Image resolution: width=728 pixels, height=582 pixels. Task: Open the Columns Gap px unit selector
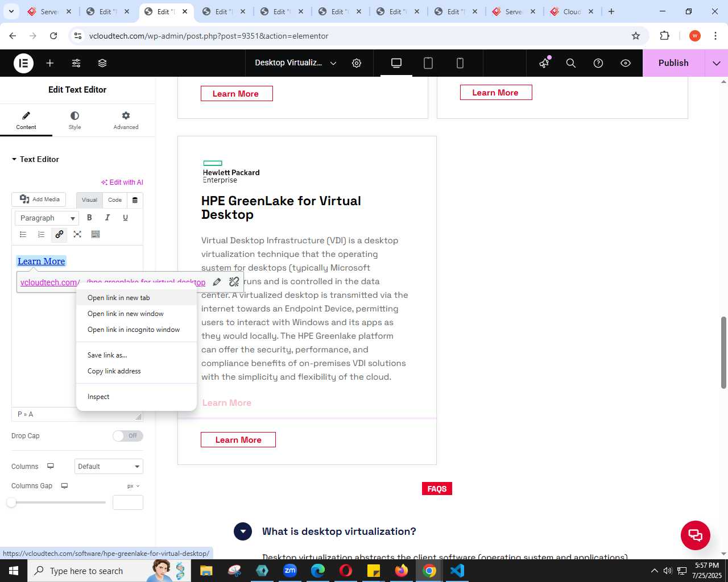[x=134, y=486]
